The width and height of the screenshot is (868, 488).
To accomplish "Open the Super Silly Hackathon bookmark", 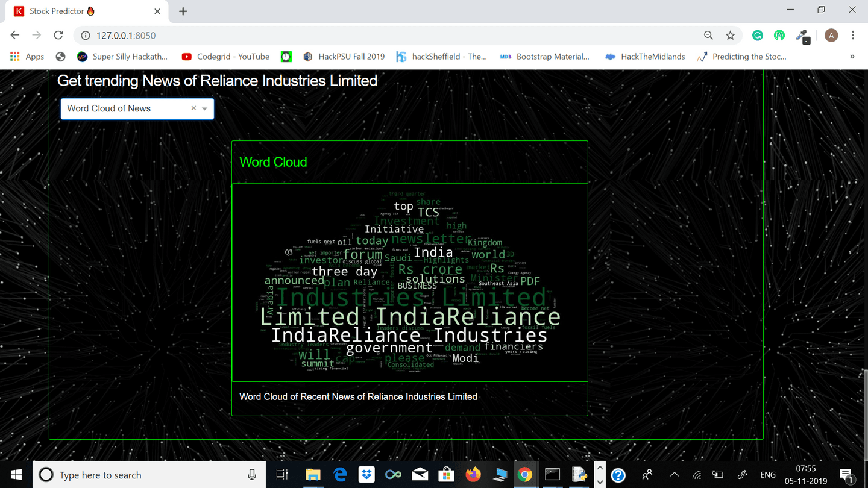I will tap(122, 57).
